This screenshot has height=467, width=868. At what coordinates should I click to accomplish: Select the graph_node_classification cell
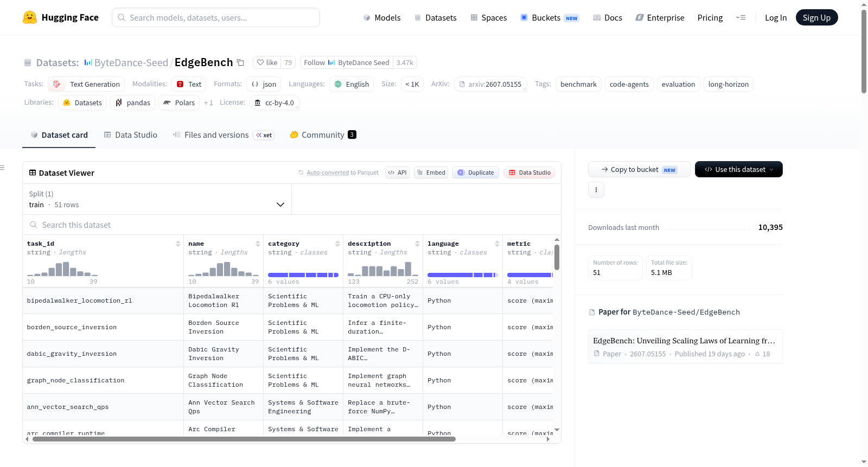[103, 380]
